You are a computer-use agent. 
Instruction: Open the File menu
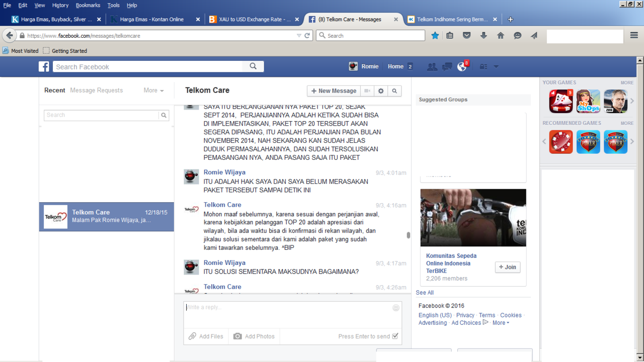click(x=7, y=5)
